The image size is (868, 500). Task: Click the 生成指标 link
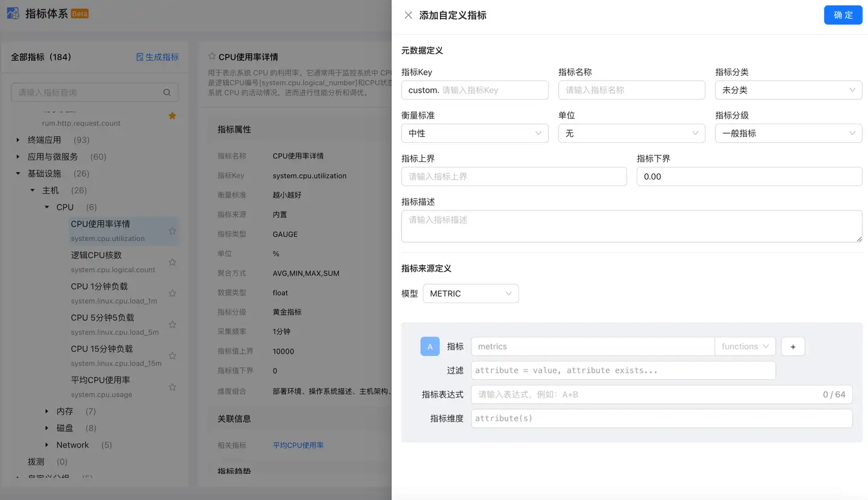pos(157,57)
